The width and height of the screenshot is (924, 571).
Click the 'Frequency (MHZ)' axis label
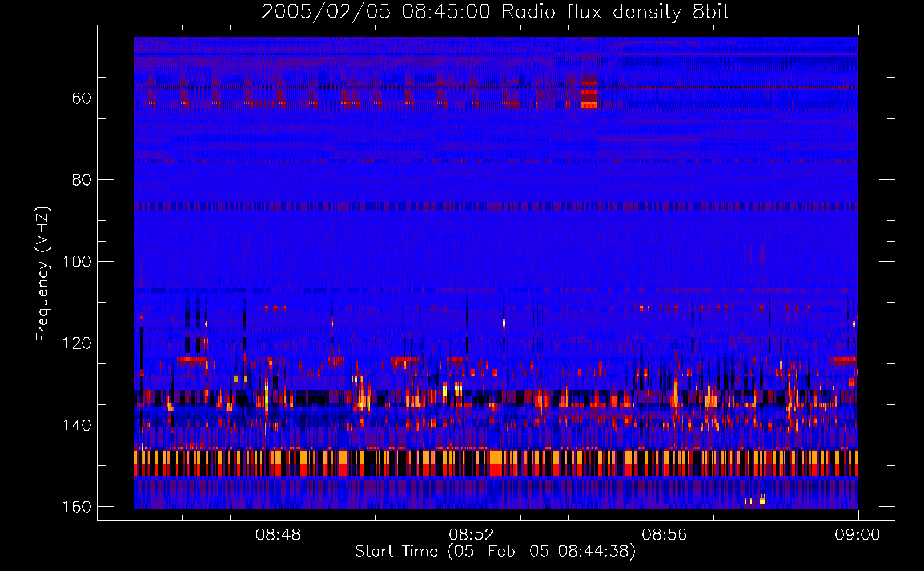pos(43,274)
